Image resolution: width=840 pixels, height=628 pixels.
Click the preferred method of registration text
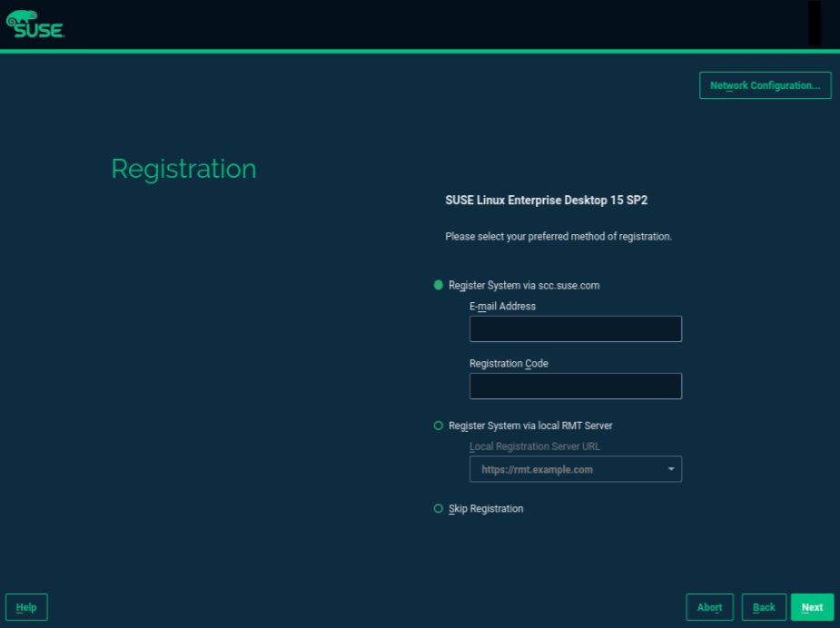(558, 237)
